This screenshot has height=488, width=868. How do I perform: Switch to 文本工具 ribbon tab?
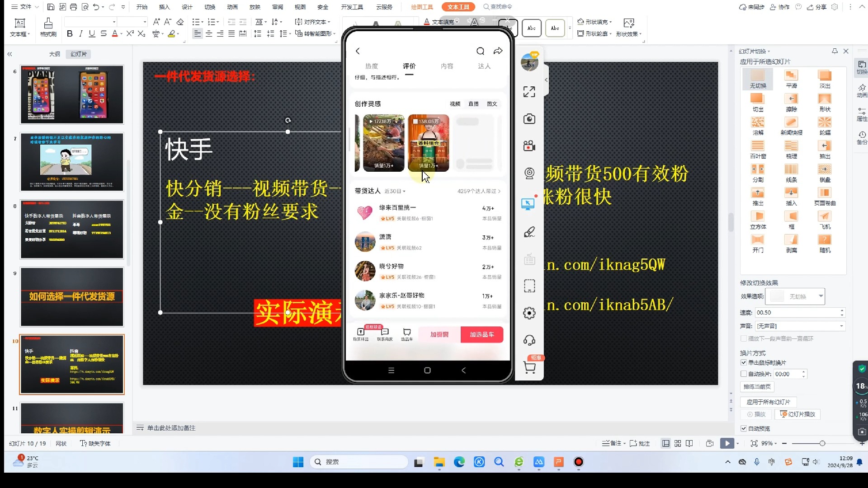pos(458,7)
